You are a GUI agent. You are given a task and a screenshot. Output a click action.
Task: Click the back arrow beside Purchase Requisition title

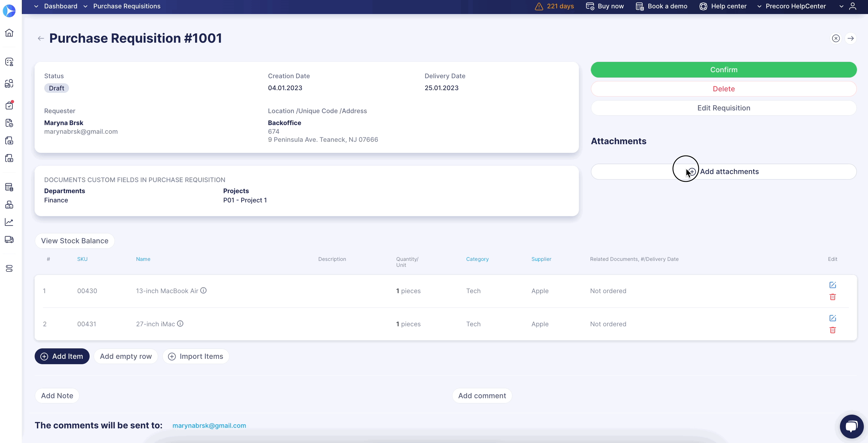41,39
